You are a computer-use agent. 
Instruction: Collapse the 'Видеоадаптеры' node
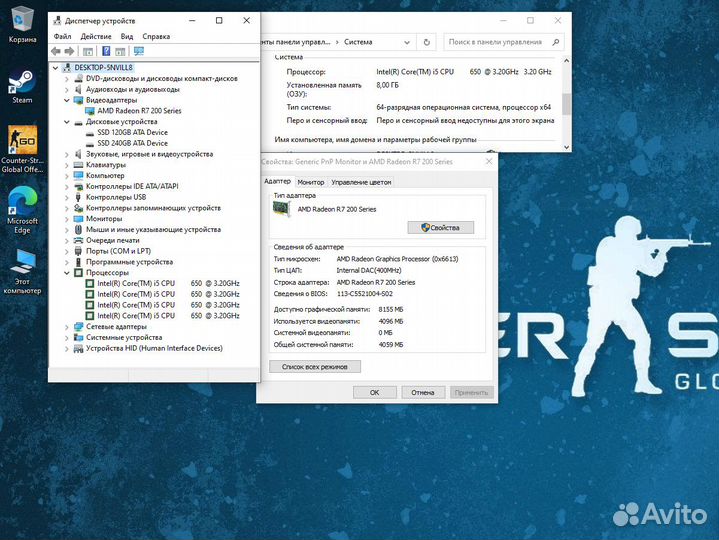click(67, 100)
